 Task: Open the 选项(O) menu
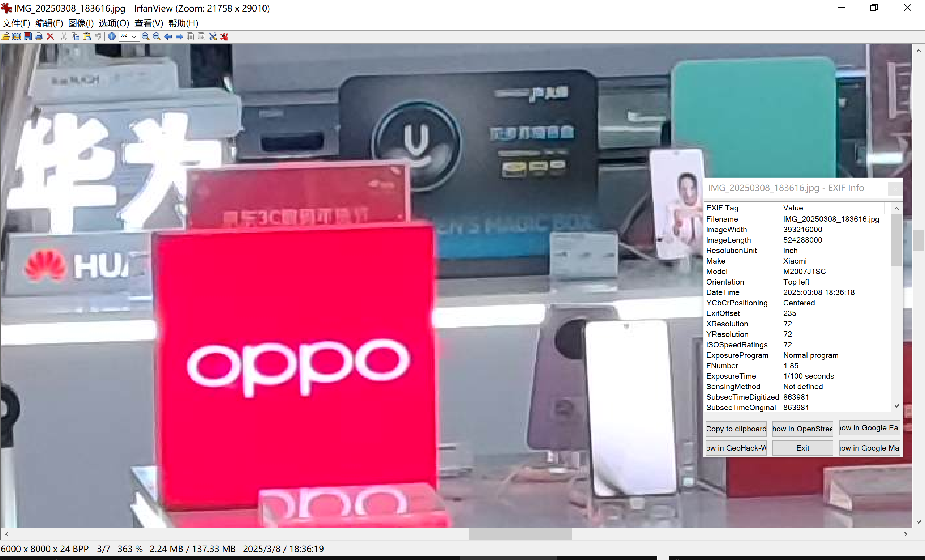coord(114,23)
